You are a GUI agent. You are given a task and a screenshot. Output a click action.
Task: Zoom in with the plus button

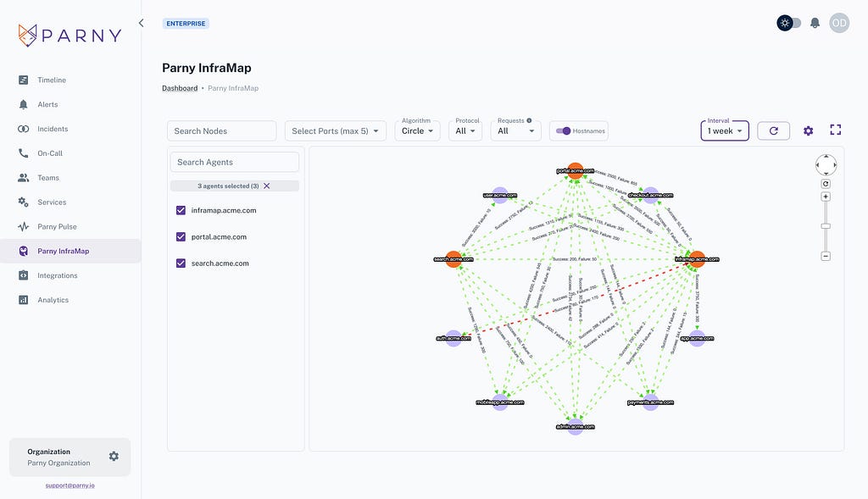pos(826,197)
